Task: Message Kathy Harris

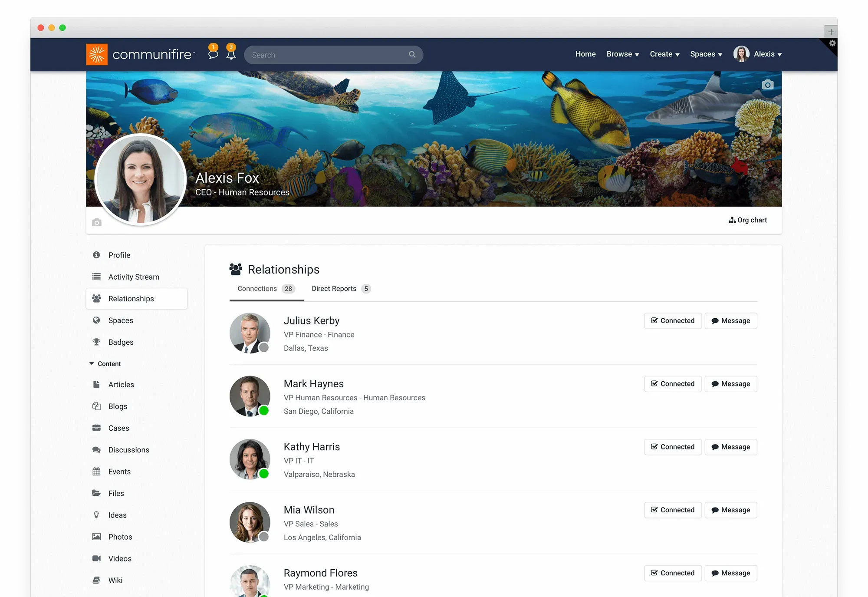Action: [731, 447]
